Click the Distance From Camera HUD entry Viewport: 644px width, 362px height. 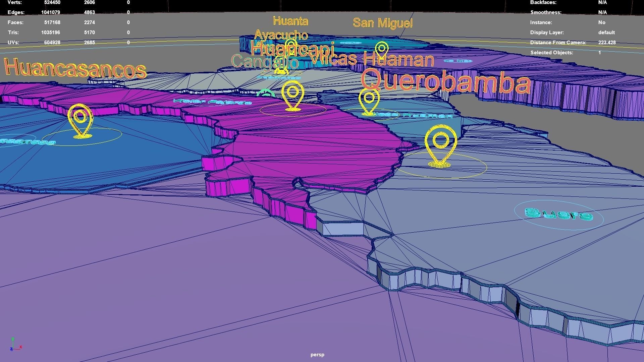pos(558,43)
